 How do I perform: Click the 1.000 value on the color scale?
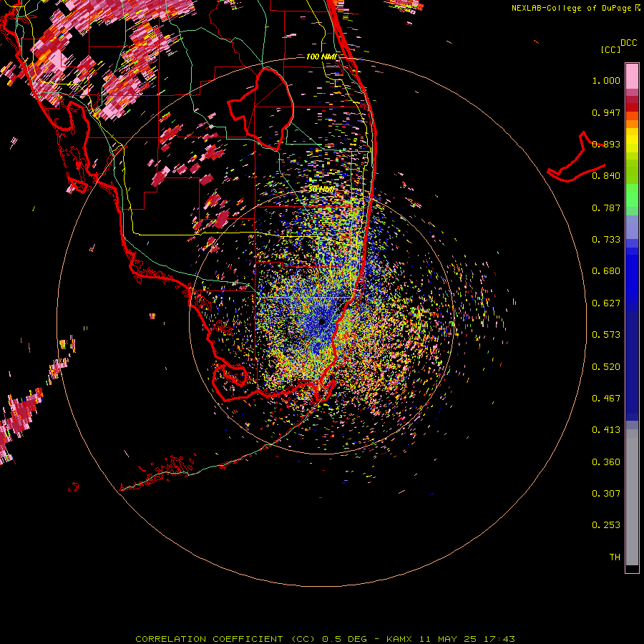[x=606, y=80]
